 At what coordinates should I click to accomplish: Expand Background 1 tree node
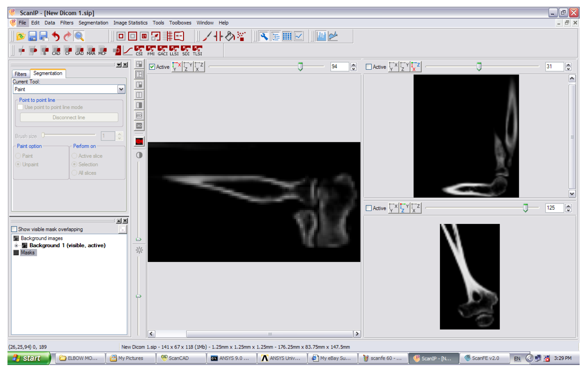coord(16,246)
